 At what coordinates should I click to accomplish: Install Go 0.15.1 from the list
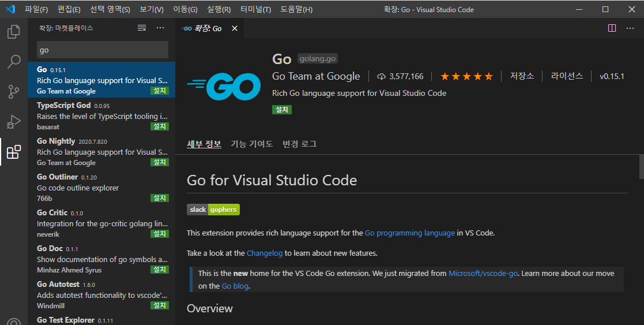pyautogui.click(x=159, y=91)
